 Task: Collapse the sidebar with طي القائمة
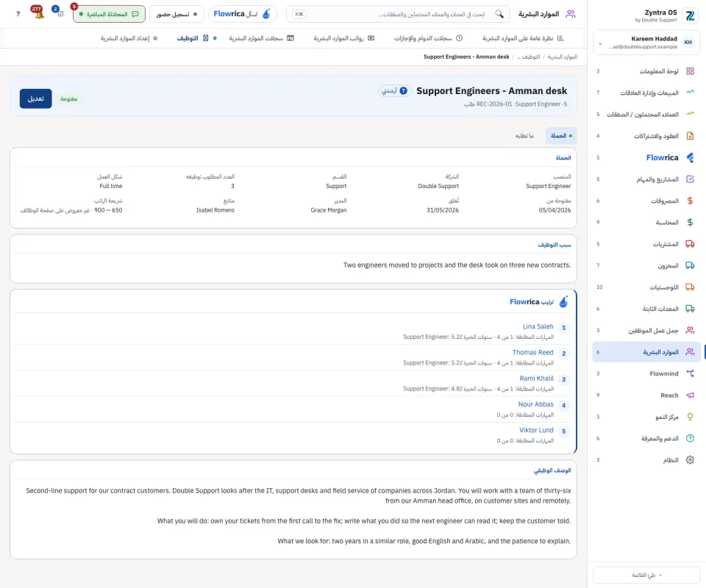pos(646,575)
